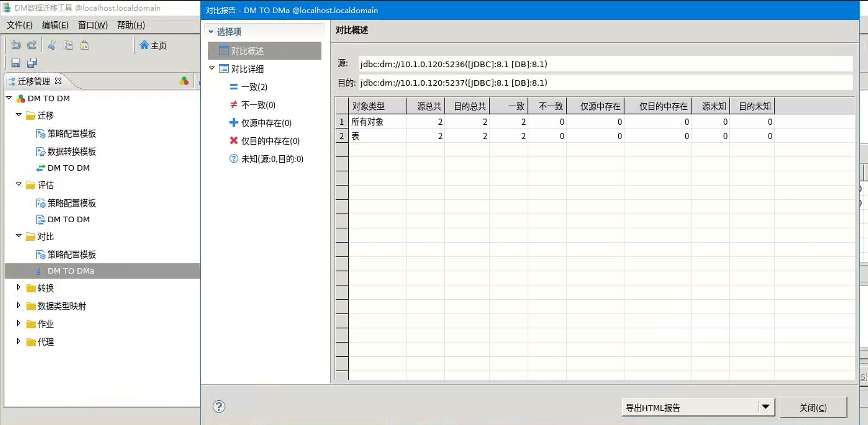The image size is (868, 425).
Task: Close the 迁移管理 tab
Action: [58, 81]
